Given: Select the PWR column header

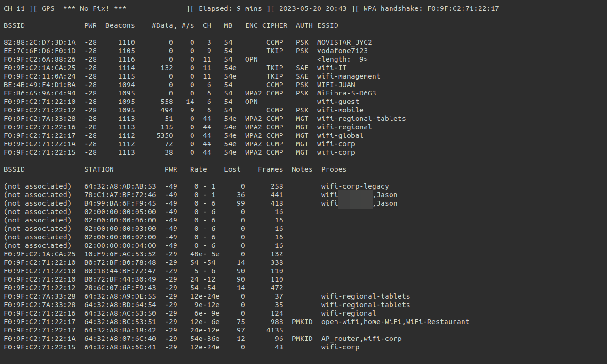Looking at the screenshot, I should (90, 25).
